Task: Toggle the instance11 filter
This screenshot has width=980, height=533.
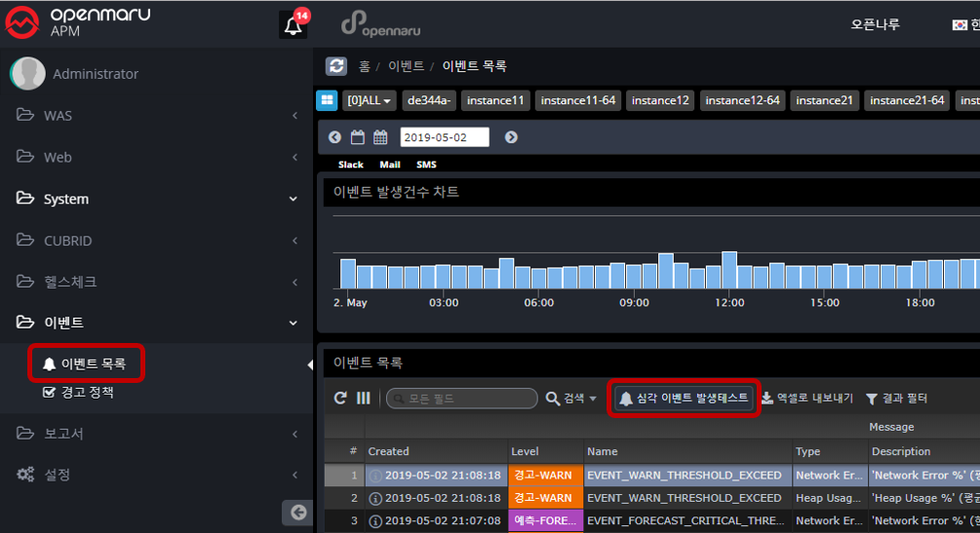Action: tap(493, 100)
